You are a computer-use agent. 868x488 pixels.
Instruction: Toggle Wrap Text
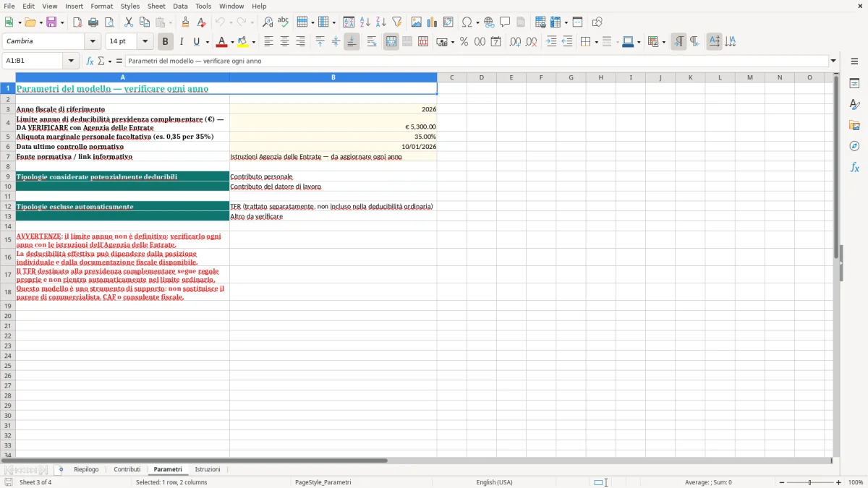372,42
